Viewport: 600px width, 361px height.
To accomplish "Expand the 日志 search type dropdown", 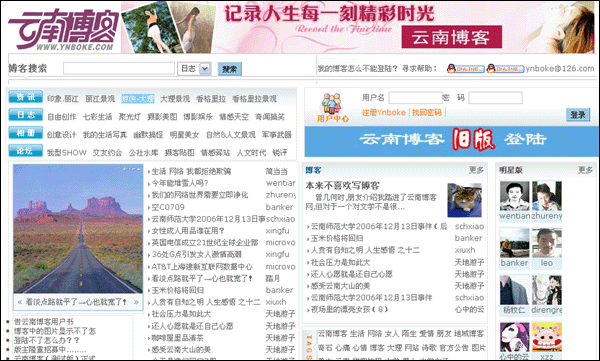I will click(x=205, y=69).
